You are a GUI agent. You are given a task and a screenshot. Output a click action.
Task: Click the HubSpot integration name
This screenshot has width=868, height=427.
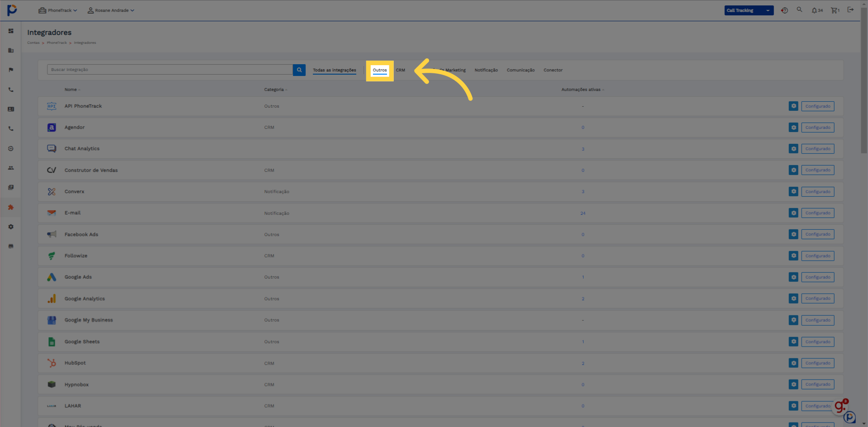[x=75, y=363]
